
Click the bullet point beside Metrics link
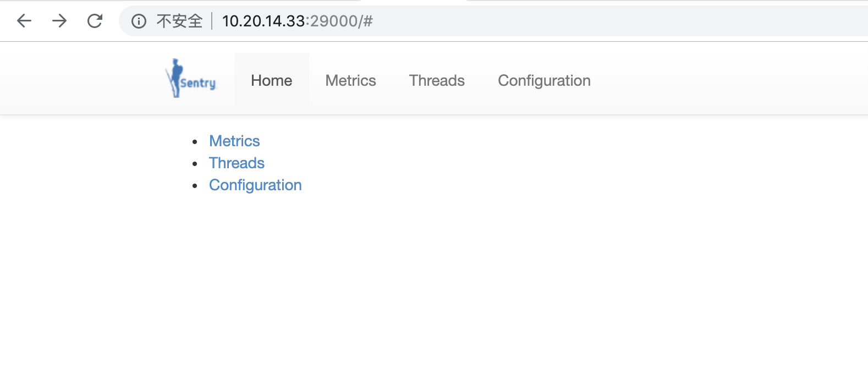195,142
